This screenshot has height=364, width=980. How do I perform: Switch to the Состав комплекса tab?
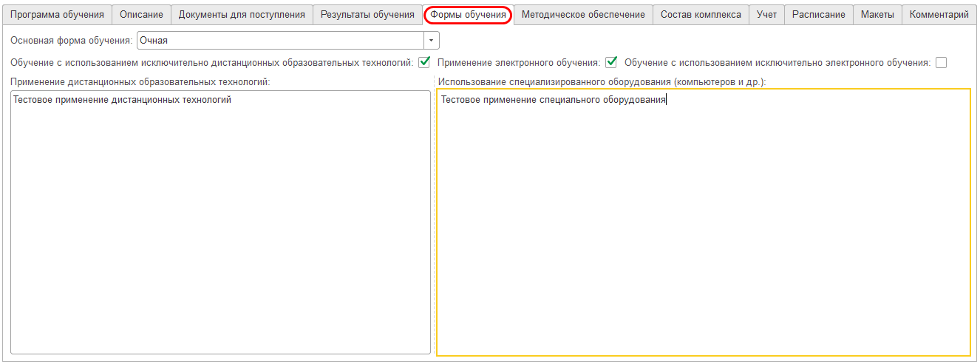[701, 15]
